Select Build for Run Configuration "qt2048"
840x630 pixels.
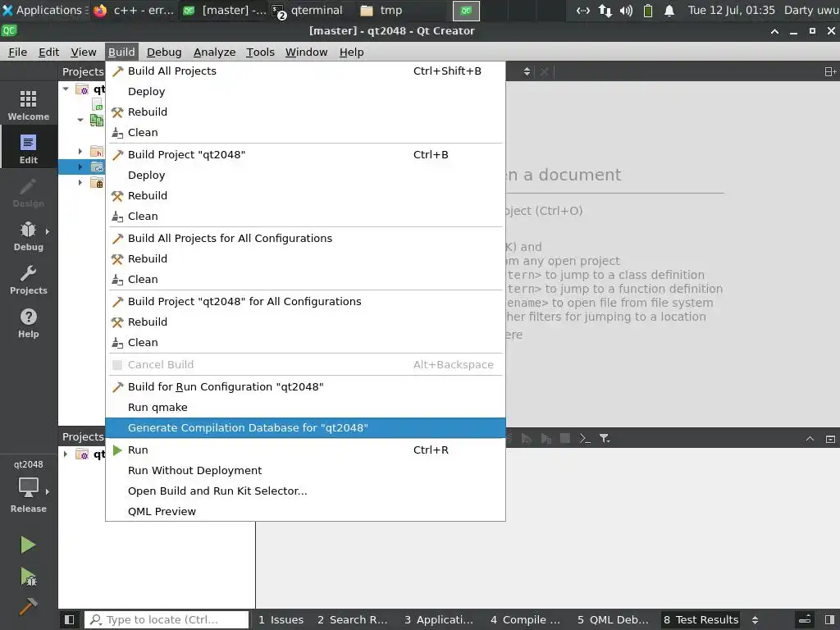pyautogui.click(x=305, y=387)
